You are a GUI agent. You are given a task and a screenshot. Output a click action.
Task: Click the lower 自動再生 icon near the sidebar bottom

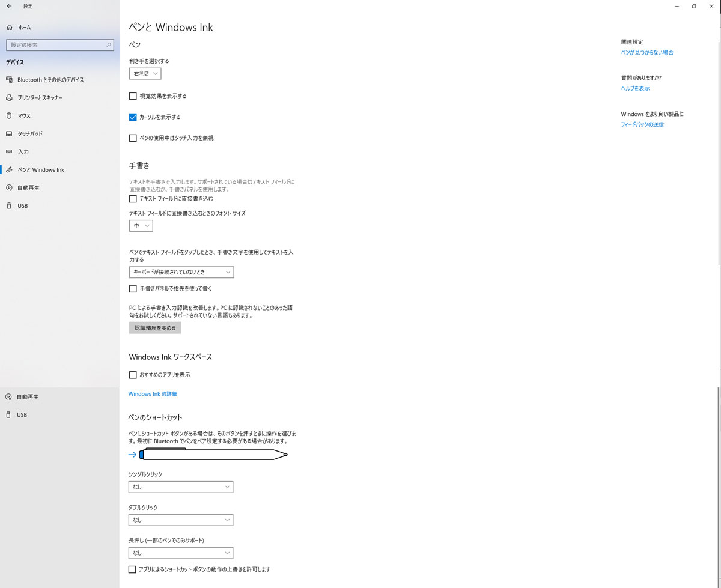click(9, 397)
